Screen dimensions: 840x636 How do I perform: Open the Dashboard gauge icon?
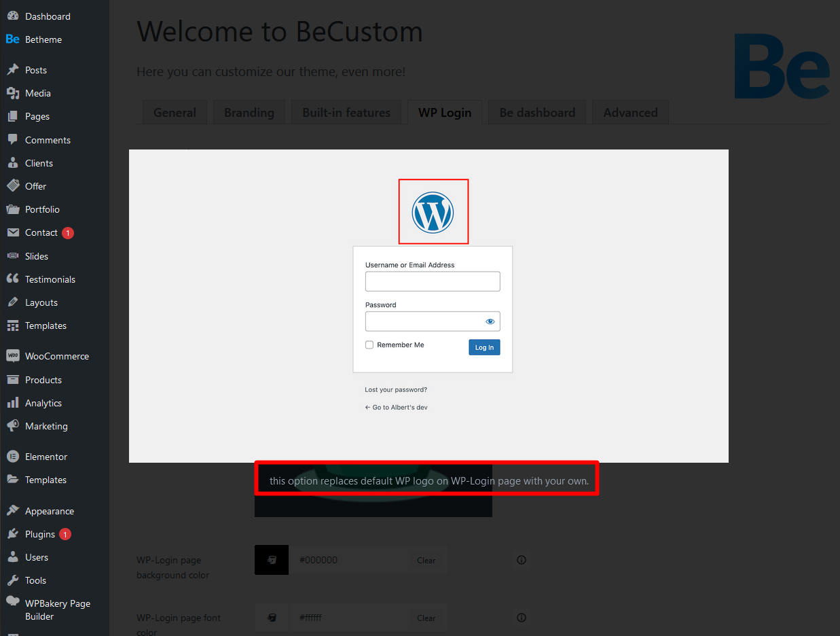click(x=12, y=16)
